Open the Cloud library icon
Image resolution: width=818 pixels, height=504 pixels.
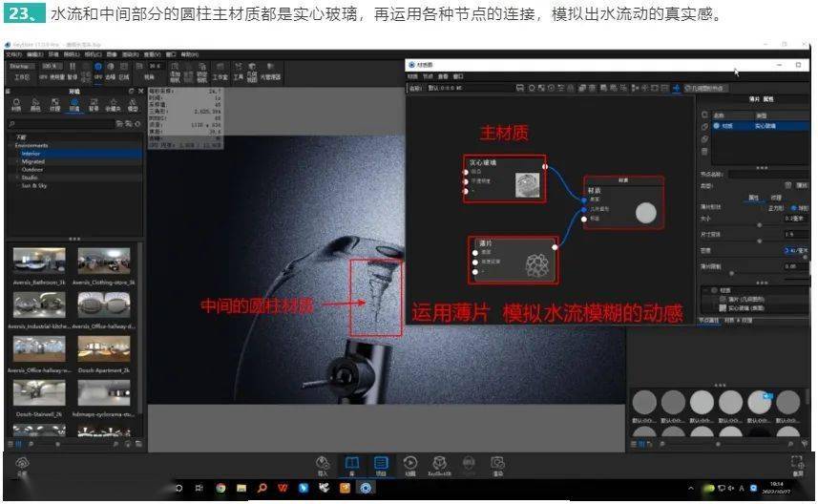[x=22, y=466]
